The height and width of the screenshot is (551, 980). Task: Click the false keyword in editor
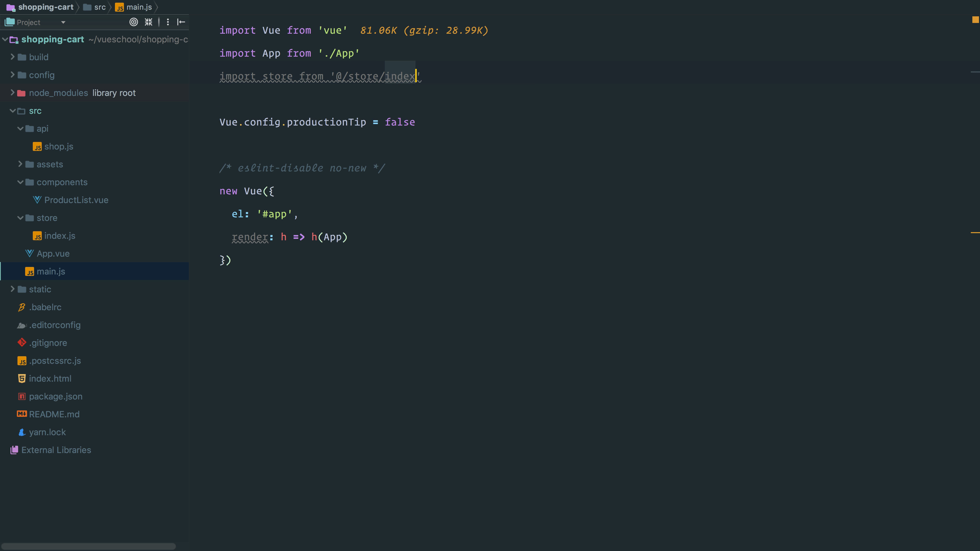(x=400, y=122)
